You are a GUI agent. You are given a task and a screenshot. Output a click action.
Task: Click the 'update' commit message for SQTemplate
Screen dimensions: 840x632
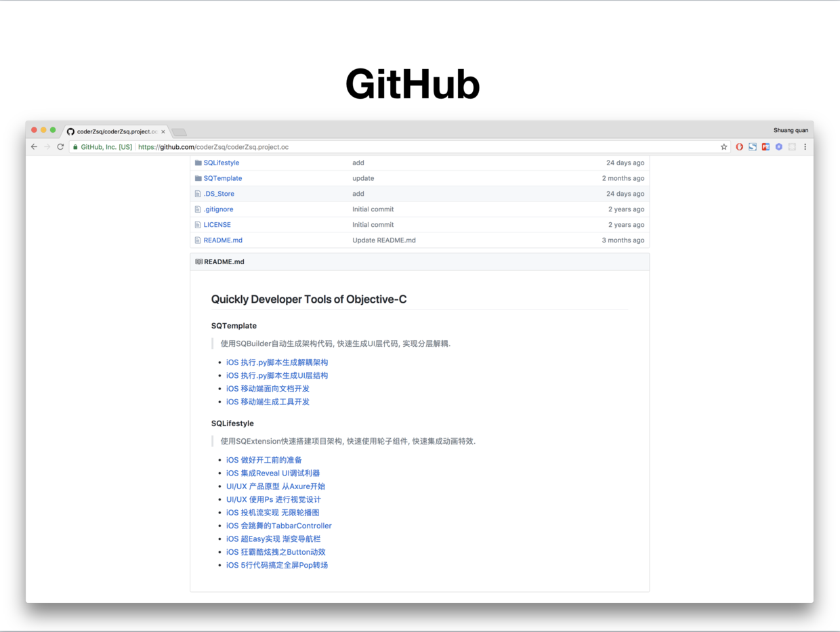tap(363, 178)
